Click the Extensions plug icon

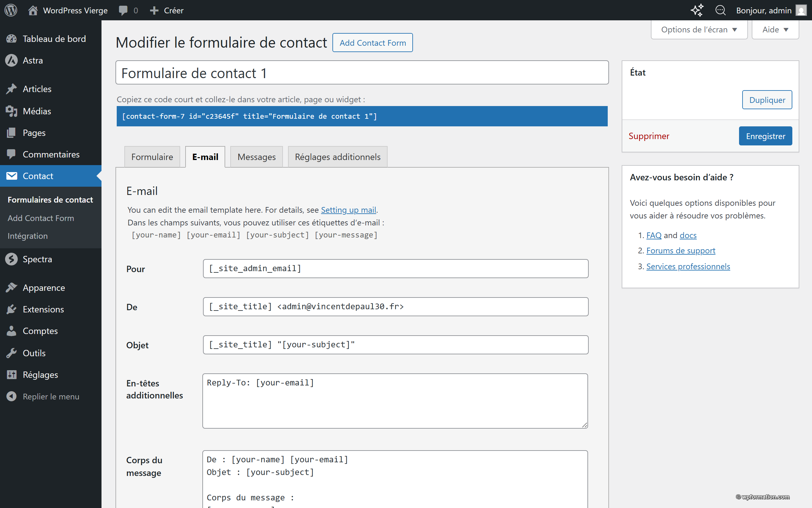coord(11,309)
